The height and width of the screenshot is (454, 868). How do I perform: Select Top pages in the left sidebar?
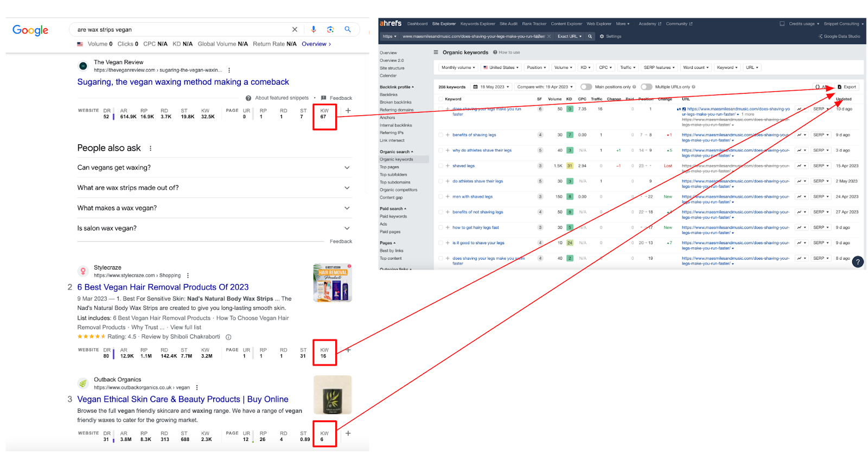click(390, 167)
